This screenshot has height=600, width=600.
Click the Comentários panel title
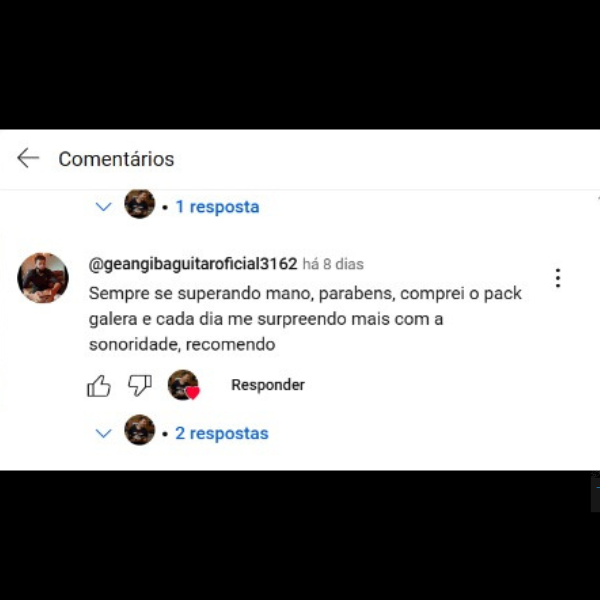click(116, 159)
